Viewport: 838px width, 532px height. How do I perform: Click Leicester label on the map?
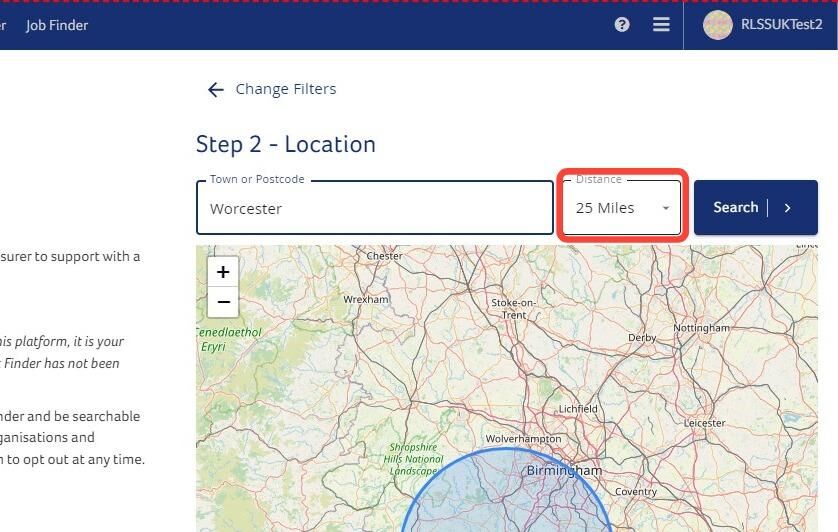click(x=704, y=423)
